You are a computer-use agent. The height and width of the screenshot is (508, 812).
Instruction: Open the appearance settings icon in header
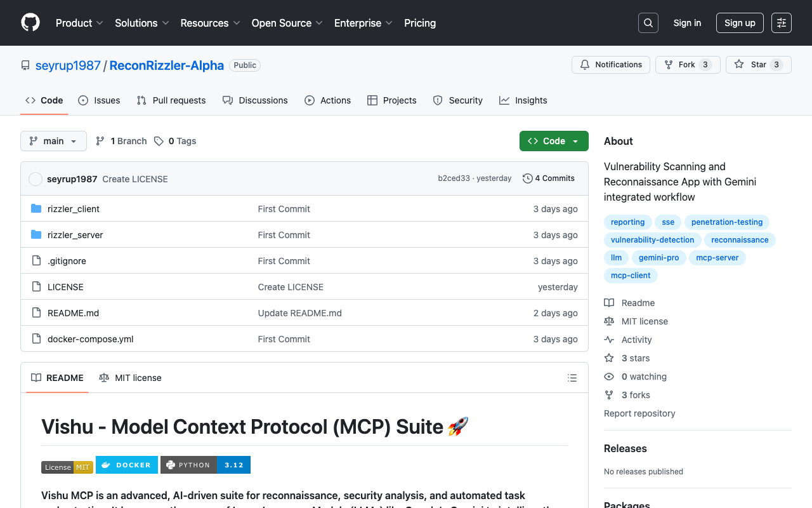(x=782, y=23)
